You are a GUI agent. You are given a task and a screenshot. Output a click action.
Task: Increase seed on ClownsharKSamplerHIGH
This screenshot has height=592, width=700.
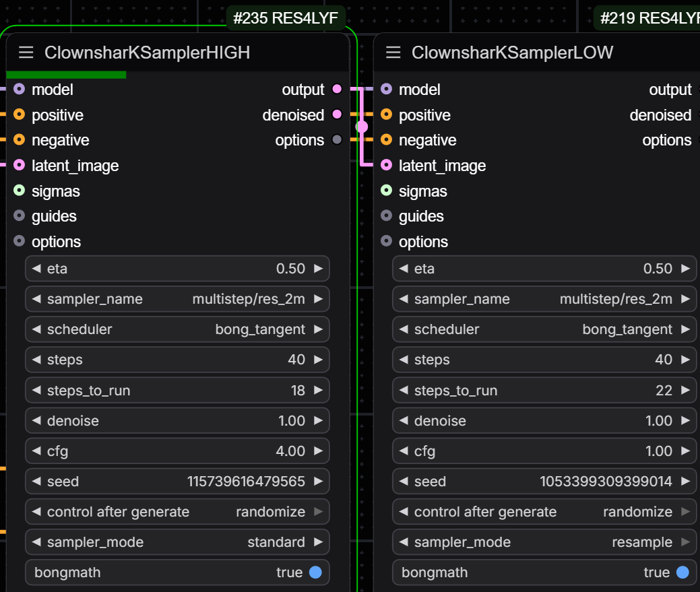[x=318, y=482]
